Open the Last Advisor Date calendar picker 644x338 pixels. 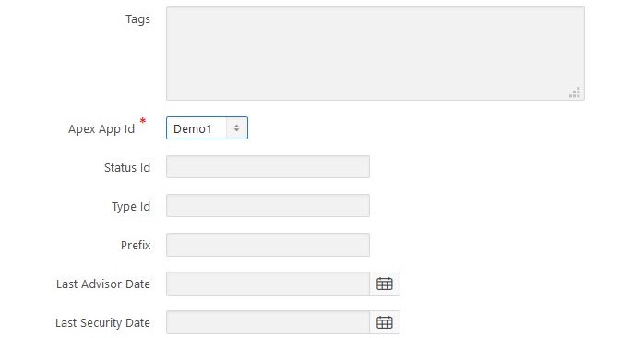[385, 284]
